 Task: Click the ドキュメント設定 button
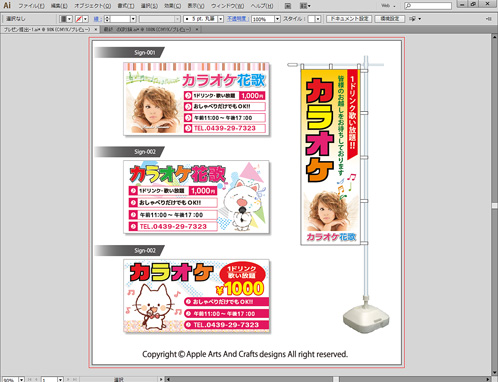coord(349,19)
